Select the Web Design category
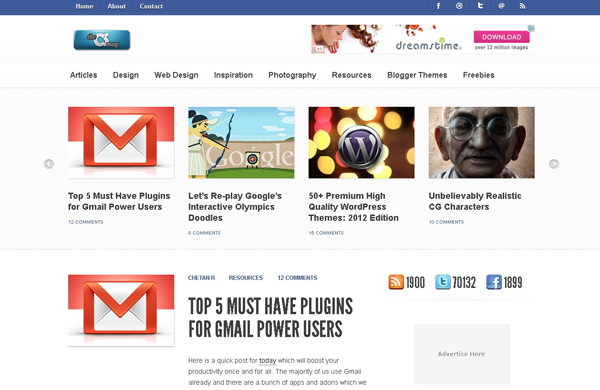 pyautogui.click(x=176, y=75)
